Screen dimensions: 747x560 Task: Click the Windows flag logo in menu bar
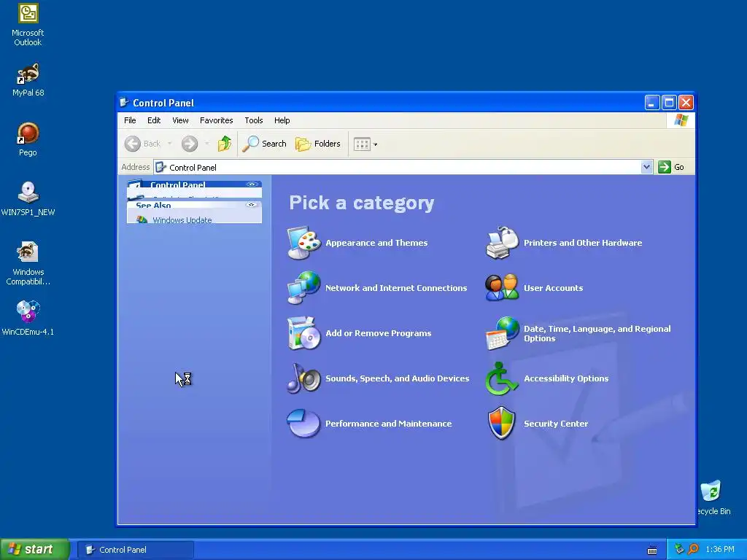pos(681,120)
